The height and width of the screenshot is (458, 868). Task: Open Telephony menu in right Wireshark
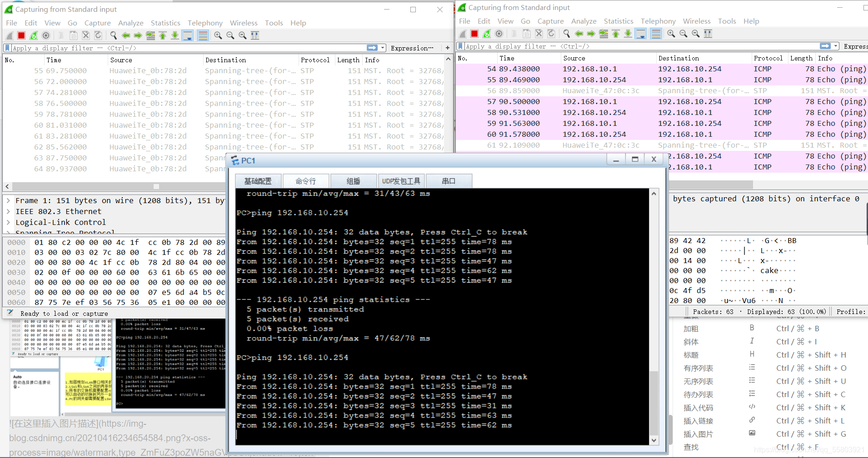[x=658, y=21]
